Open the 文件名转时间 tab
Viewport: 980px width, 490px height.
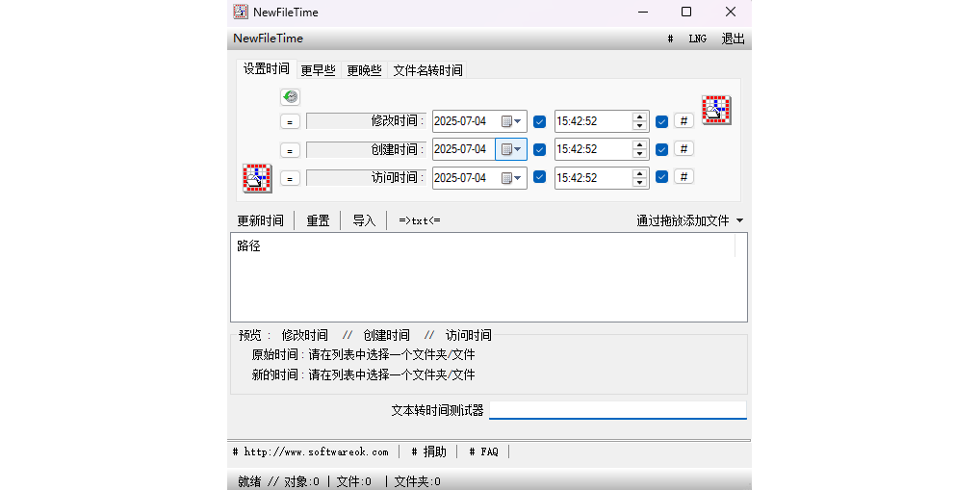tap(427, 70)
